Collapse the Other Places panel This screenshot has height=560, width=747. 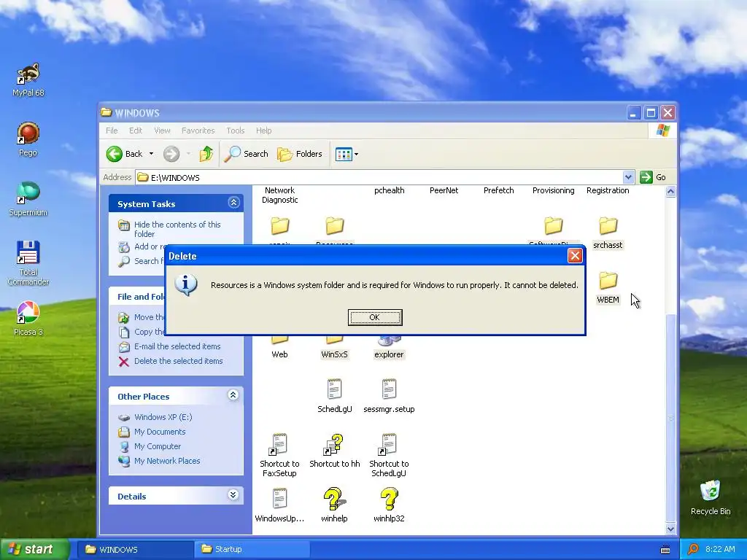(x=233, y=395)
